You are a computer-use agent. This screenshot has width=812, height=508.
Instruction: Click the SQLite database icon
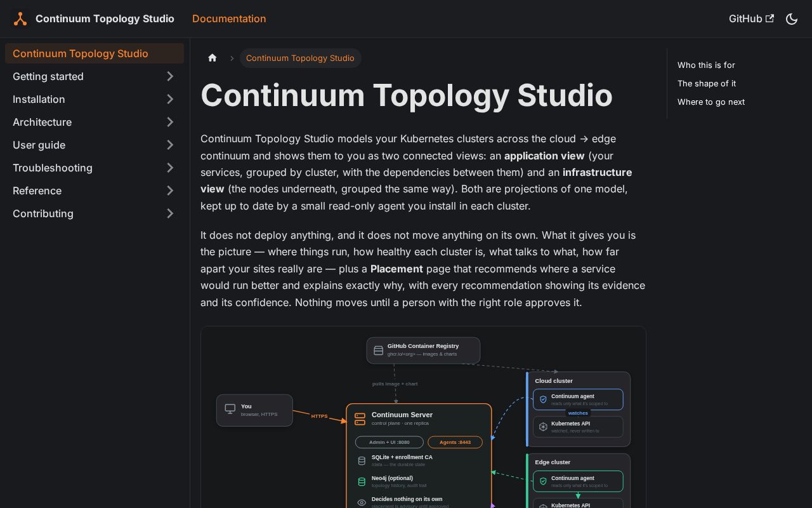(x=362, y=461)
